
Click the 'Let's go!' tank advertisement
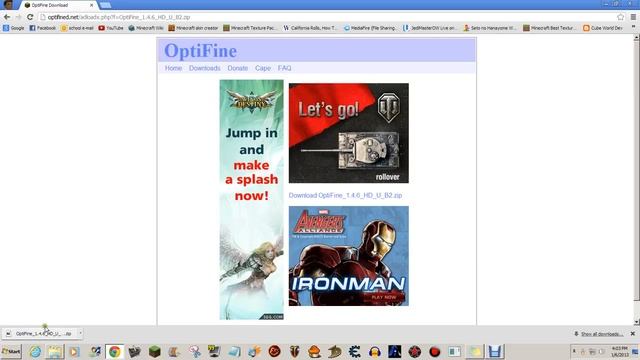pos(349,133)
